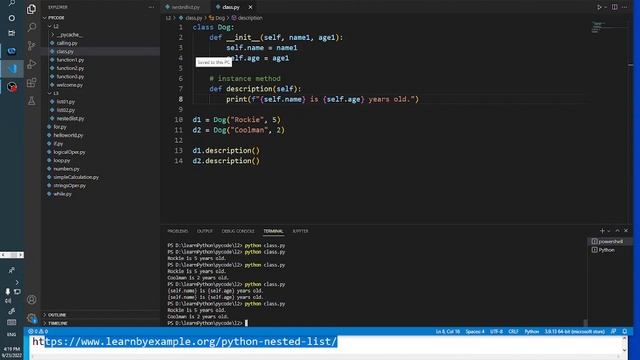
Task: Open notifications bell in status bar
Action: click(625, 331)
